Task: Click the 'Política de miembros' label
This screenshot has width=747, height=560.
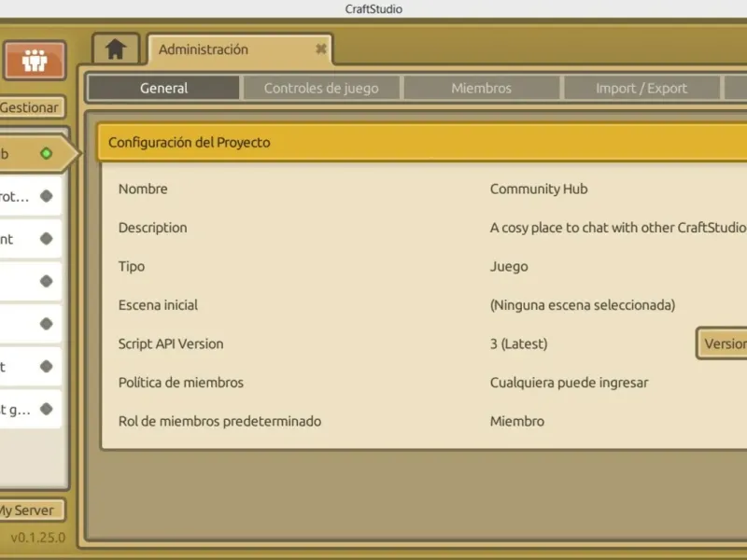Action: 181,383
